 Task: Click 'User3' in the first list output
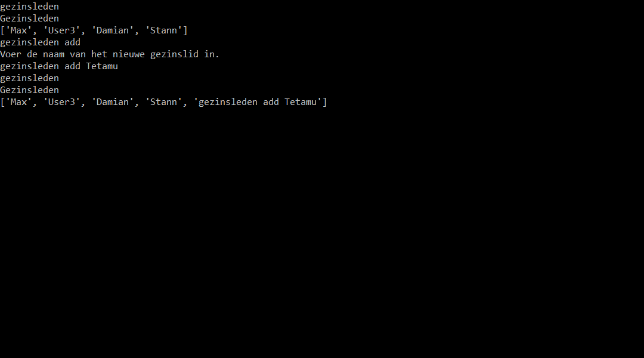tap(61, 30)
